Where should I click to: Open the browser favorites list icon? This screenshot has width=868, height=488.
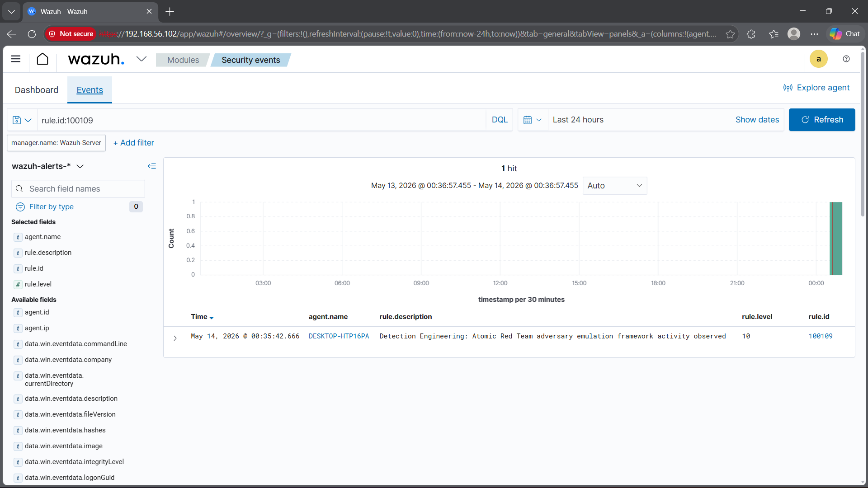pos(774,34)
